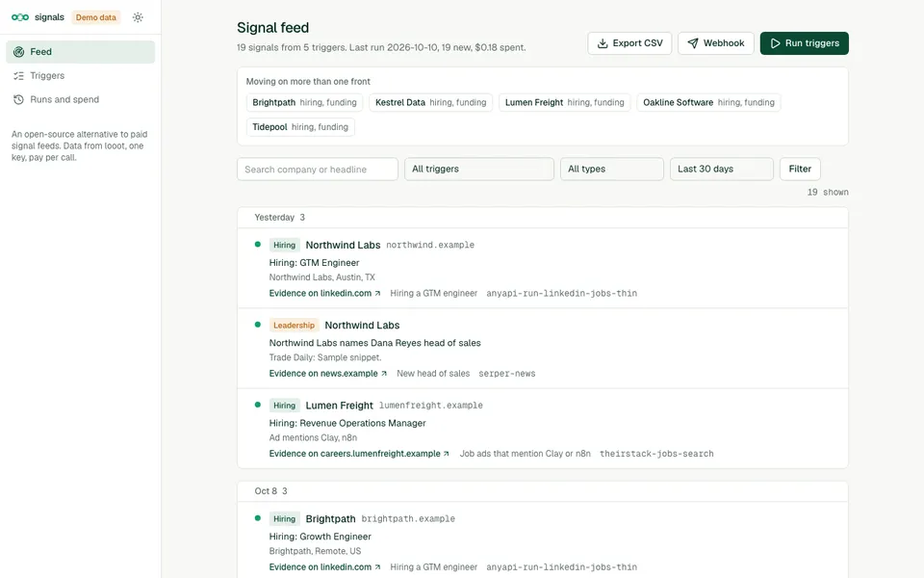Click the Demo data badge
This screenshot has width=924, height=578.
95,17
